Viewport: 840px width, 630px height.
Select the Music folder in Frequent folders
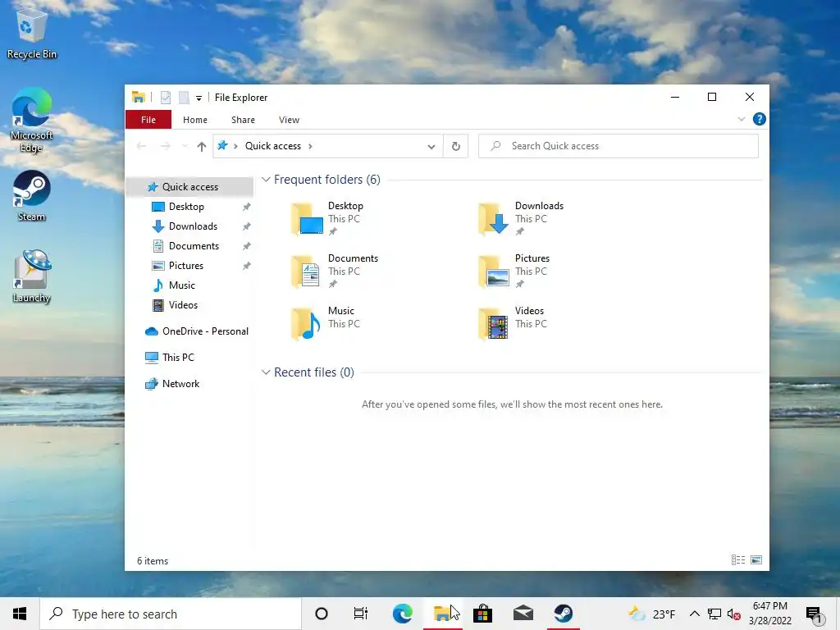tap(325, 323)
